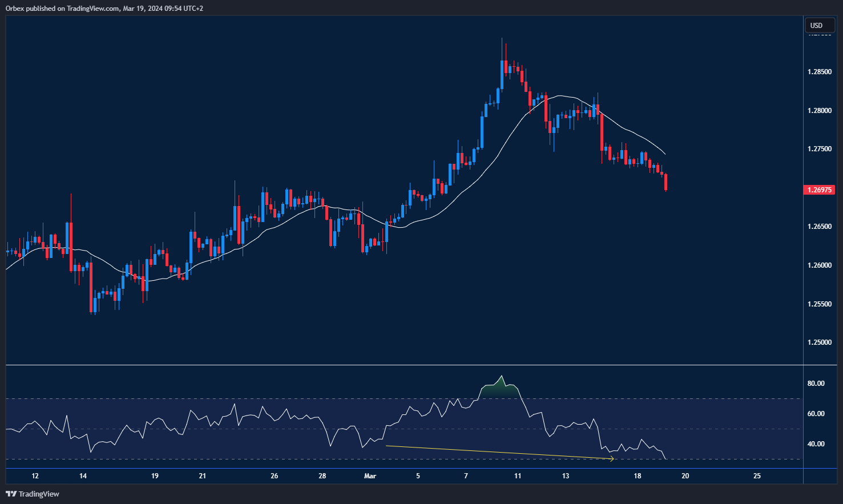Click the 80.00 level on the RSI scale
The width and height of the screenshot is (843, 504).
pyautogui.click(x=816, y=384)
